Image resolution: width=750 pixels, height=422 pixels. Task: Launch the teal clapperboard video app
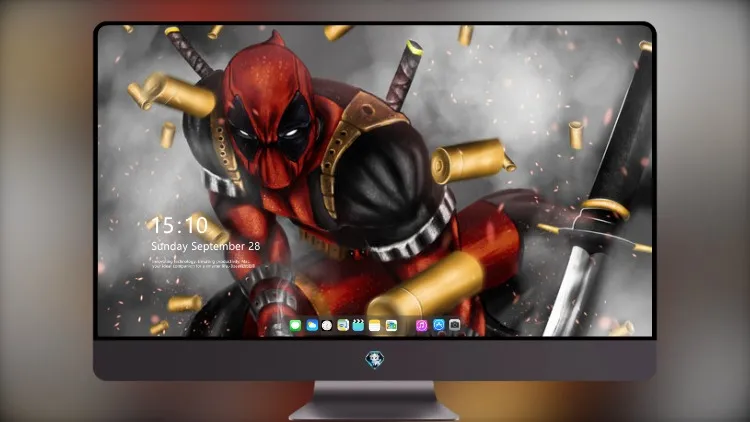click(358, 326)
